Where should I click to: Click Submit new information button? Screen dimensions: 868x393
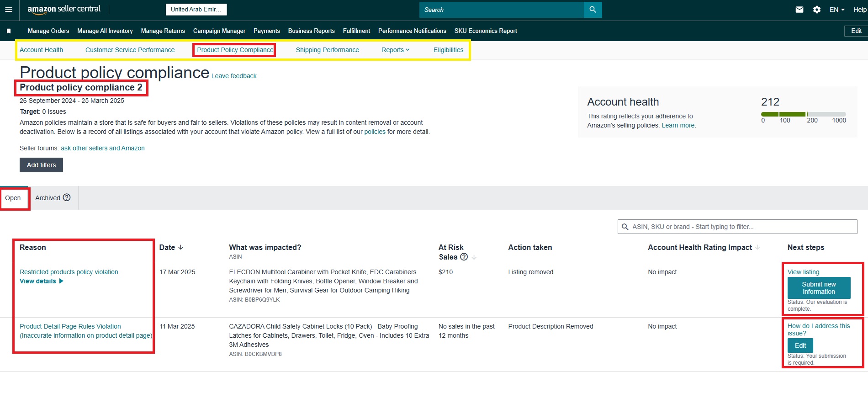[x=819, y=288]
